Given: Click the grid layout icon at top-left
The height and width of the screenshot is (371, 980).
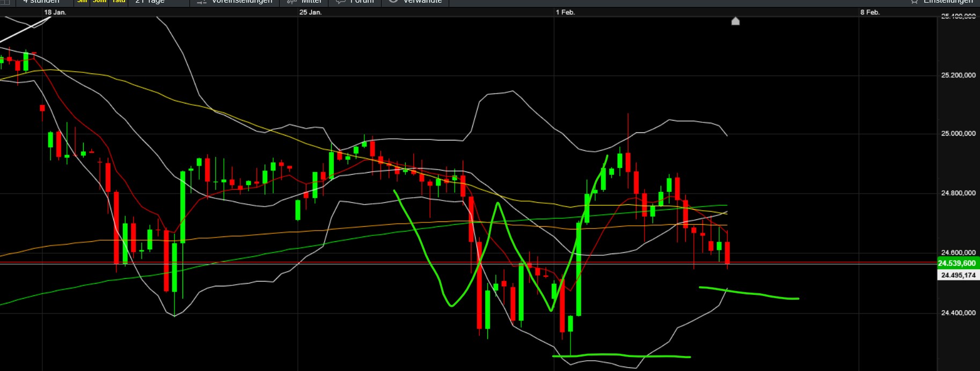Looking at the screenshot, I should (x=5, y=2).
